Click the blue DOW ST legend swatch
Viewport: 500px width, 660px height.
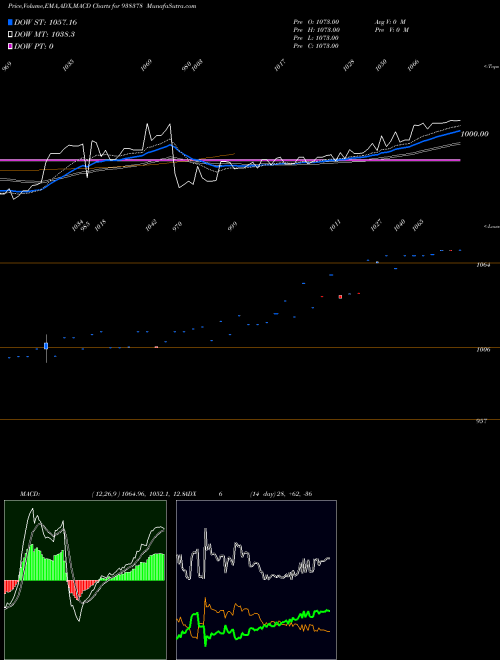(x=10, y=22)
